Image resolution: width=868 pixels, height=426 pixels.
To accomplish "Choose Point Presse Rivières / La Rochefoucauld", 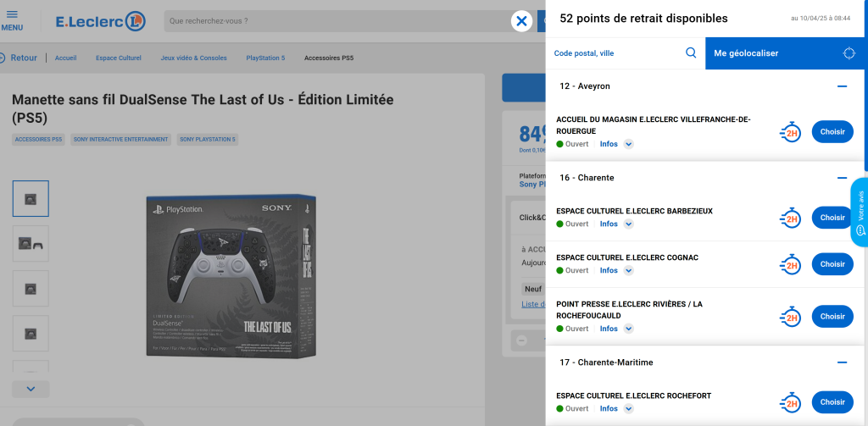I will [x=832, y=317].
